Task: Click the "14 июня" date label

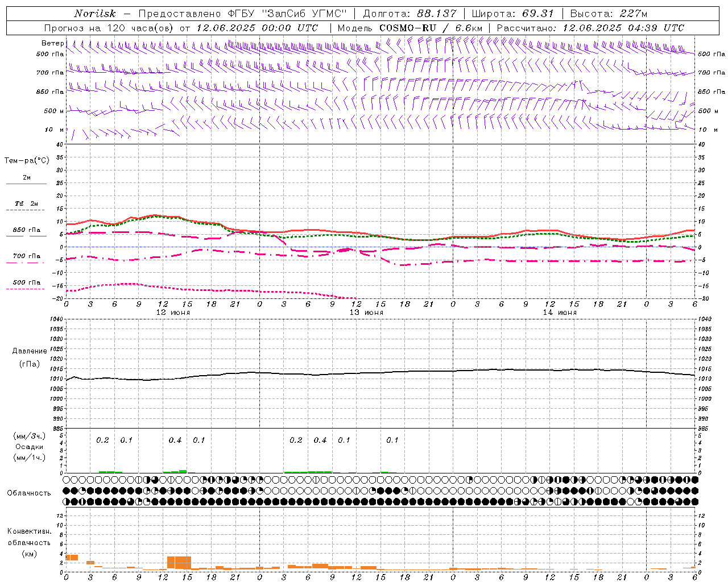Action: point(560,313)
